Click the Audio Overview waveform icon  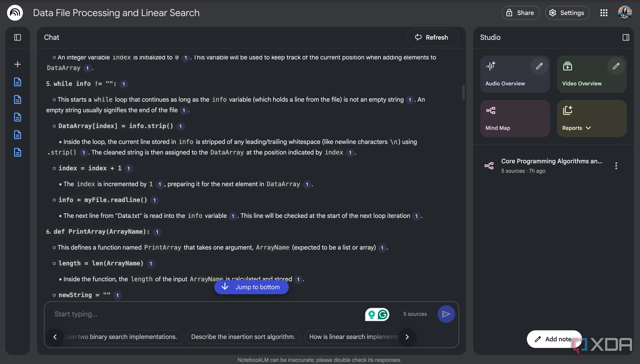[x=490, y=66]
